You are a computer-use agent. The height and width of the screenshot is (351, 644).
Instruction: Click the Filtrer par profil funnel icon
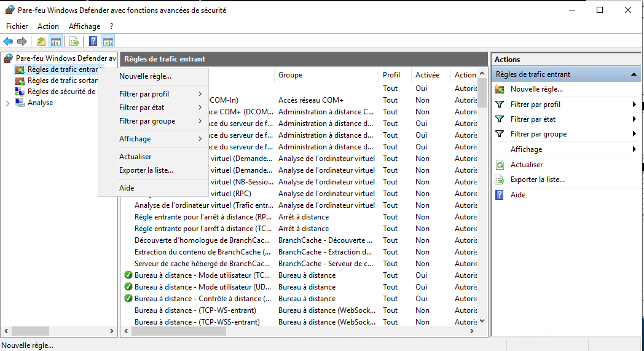(x=500, y=105)
